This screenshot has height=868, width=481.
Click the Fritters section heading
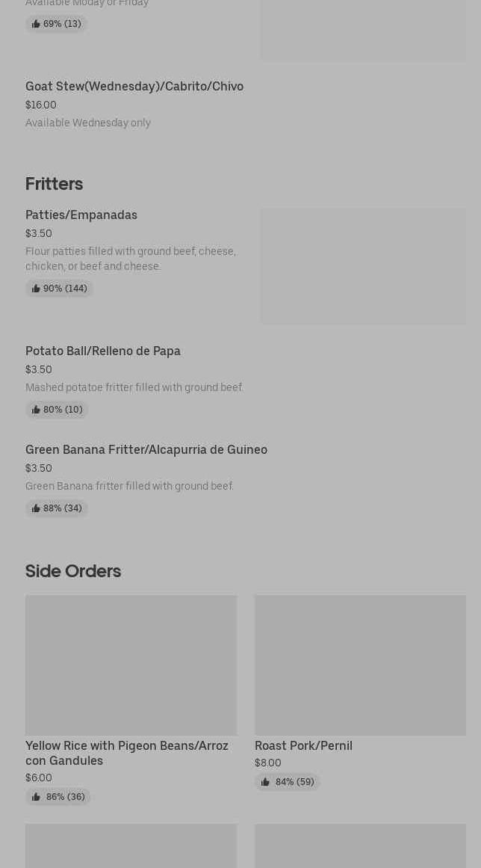coord(54,184)
